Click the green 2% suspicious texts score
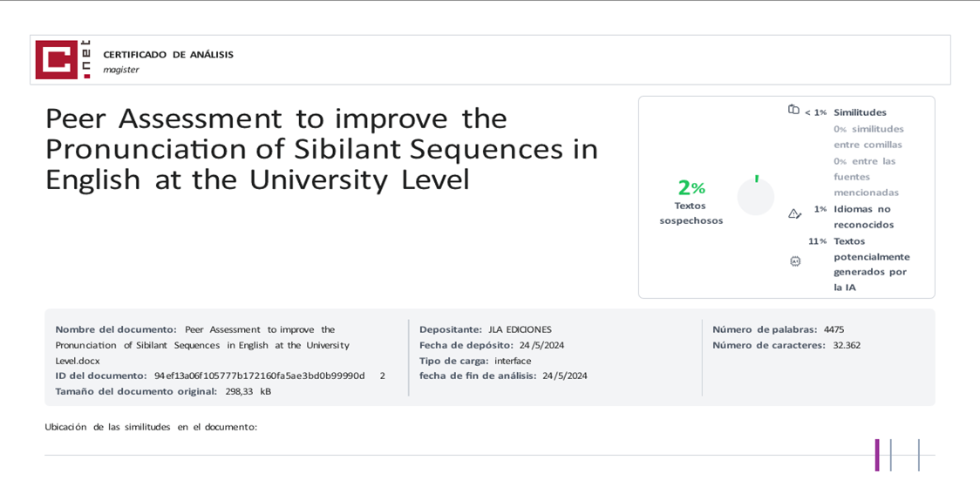This screenshot has width=980, height=501. pos(691,187)
